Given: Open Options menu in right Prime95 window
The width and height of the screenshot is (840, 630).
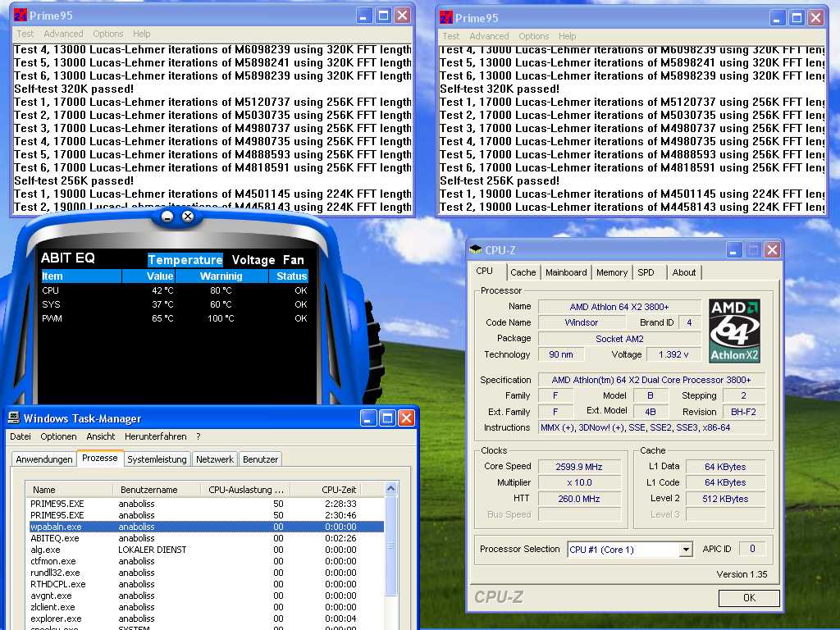Looking at the screenshot, I should tap(533, 36).
